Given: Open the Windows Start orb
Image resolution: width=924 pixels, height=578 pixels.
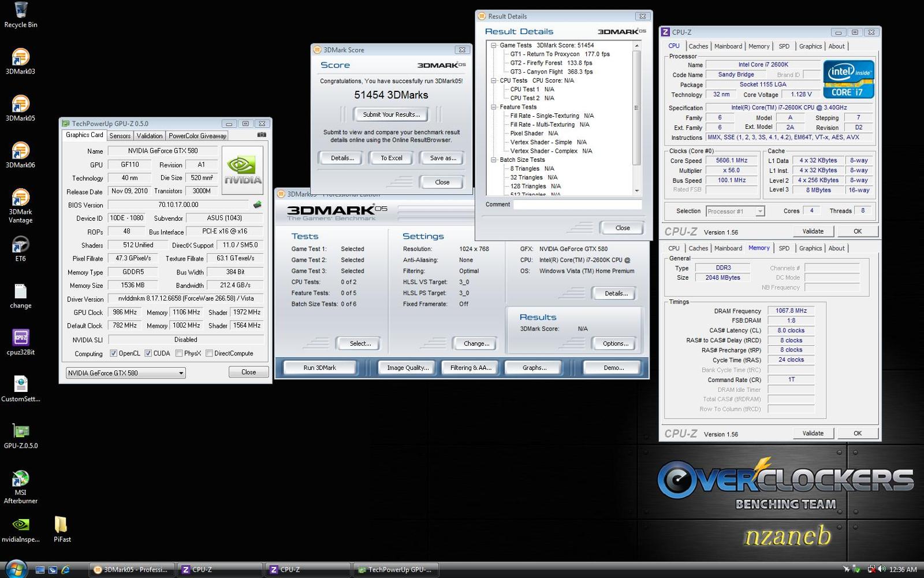Looking at the screenshot, I should pos(16,569).
